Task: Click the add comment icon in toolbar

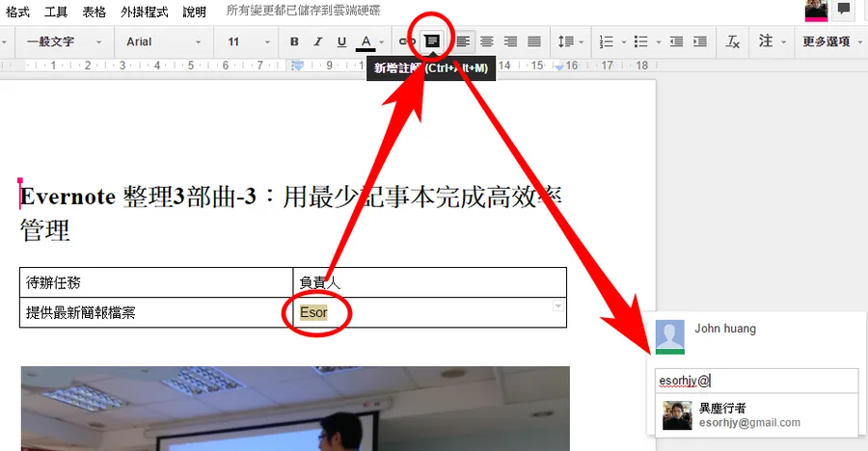Action: pos(432,41)
